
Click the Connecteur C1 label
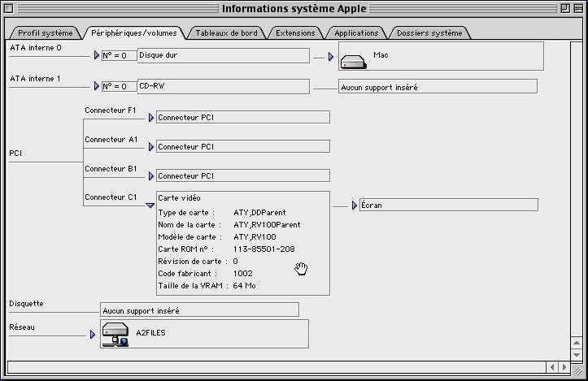(x=111, y=197)
